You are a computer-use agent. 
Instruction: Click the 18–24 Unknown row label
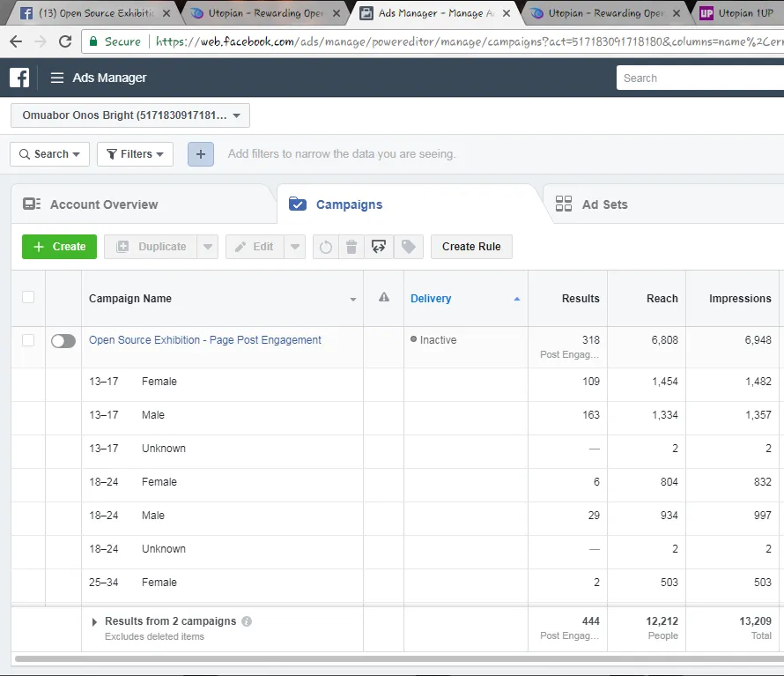coord(137,549)
